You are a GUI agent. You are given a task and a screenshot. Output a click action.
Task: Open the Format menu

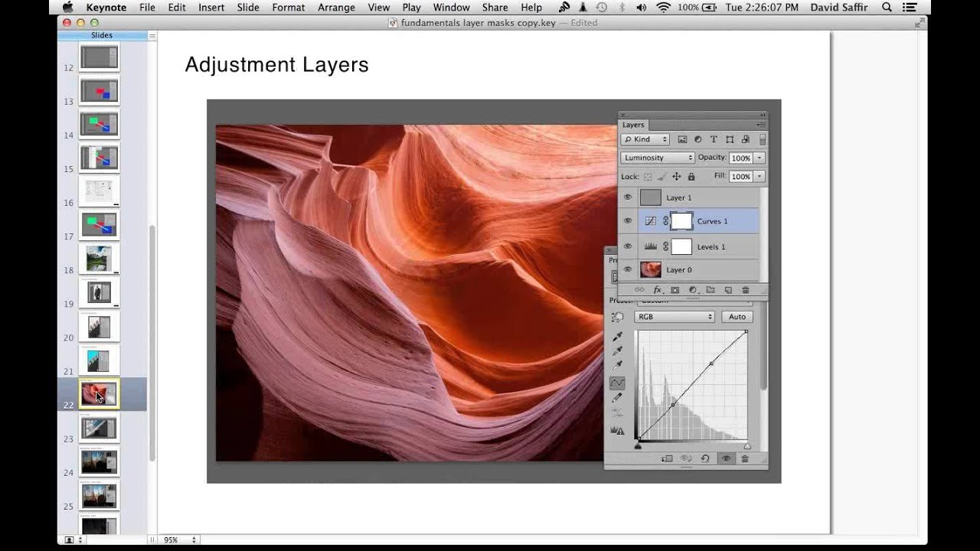pyautogui.click(x=289, y=7)
